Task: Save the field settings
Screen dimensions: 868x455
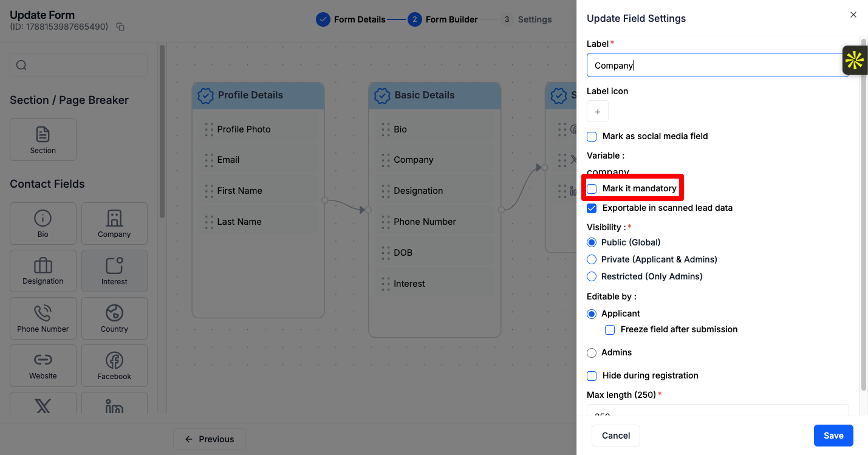Action: 833,436
